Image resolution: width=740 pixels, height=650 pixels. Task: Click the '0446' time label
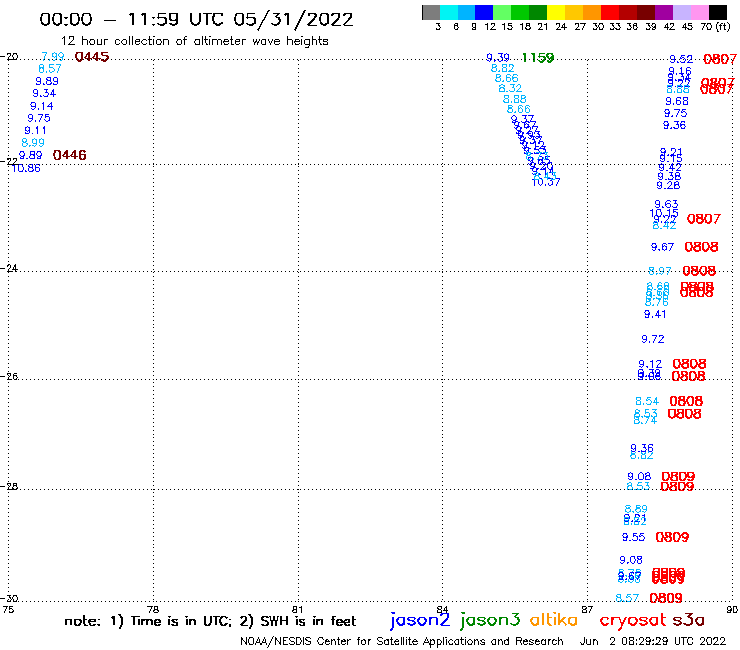69,155
